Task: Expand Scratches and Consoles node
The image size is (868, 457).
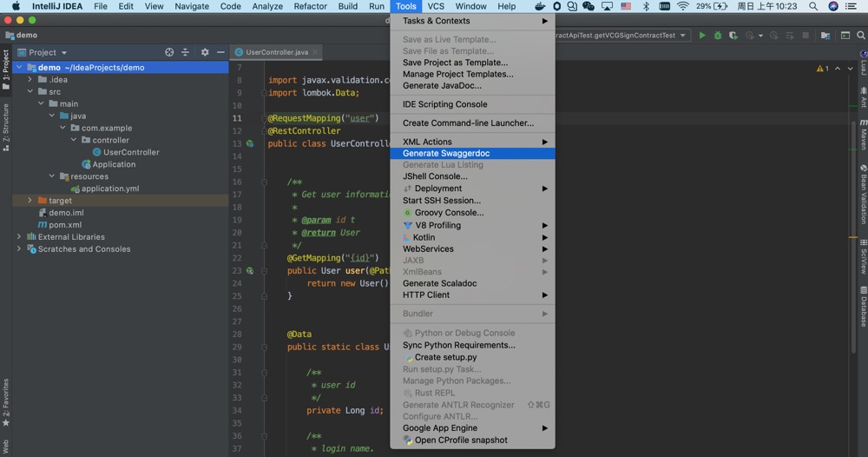Action: tap(19, 248)
